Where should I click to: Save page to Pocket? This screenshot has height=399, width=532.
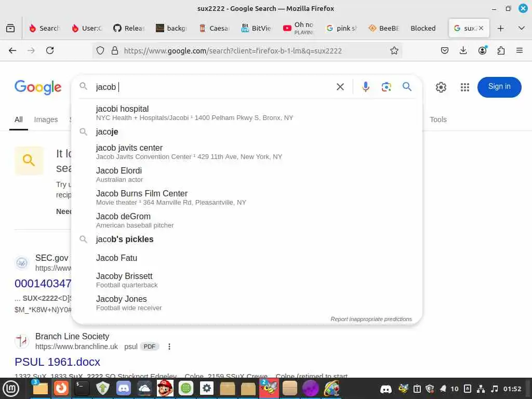coord(445,50)
